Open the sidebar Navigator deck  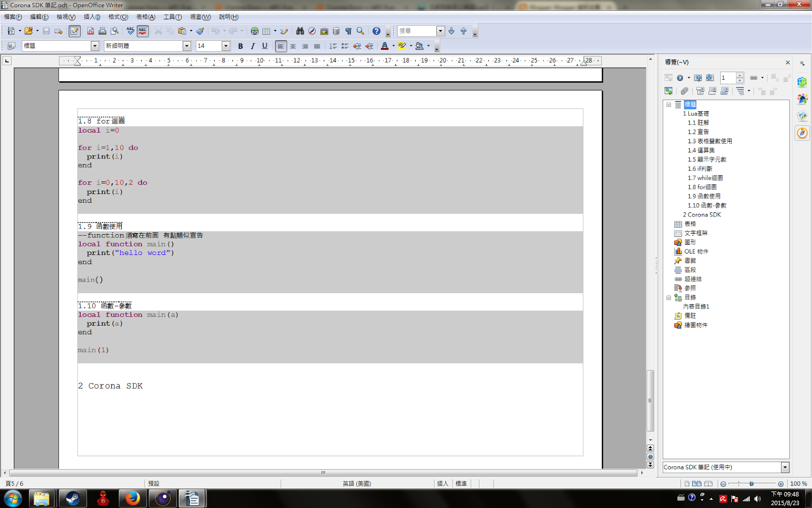pyautogui.click(x=802, y=133)
